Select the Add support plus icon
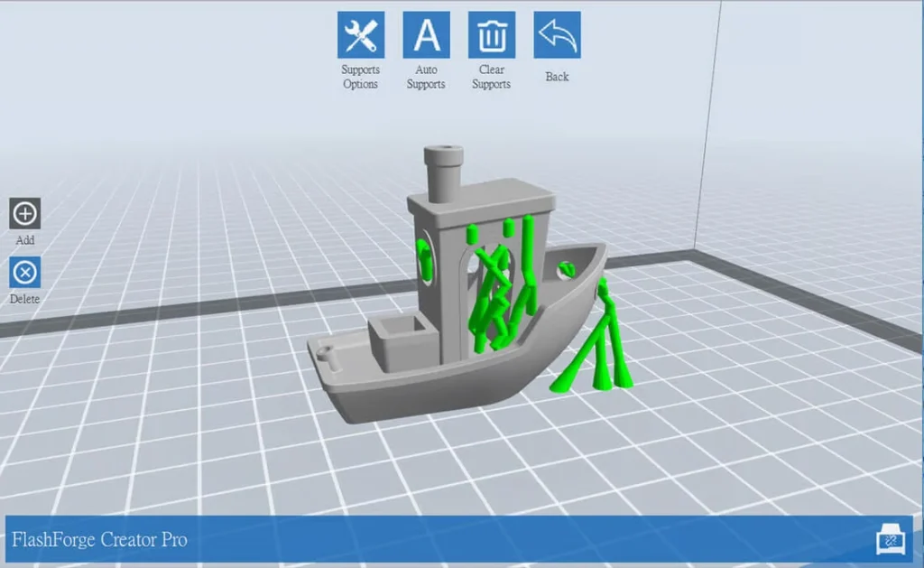 click(x=24, y=213)
